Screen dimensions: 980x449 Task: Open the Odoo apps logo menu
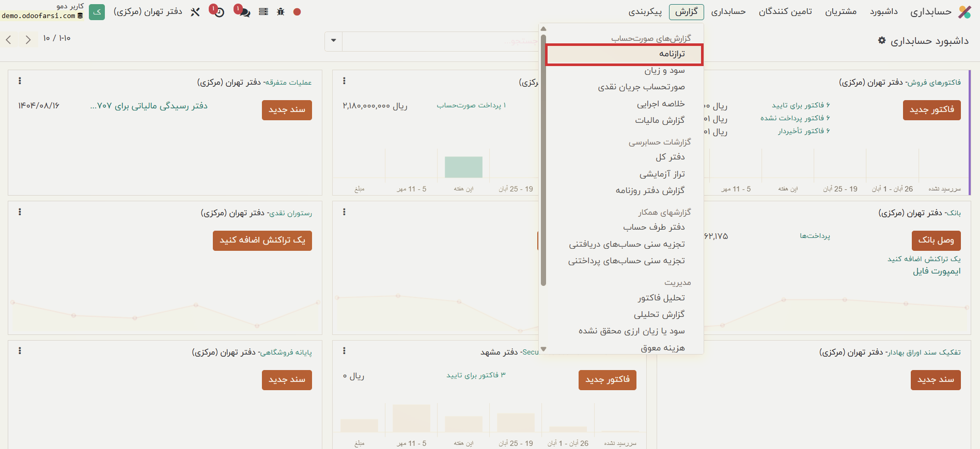point(965,11)
